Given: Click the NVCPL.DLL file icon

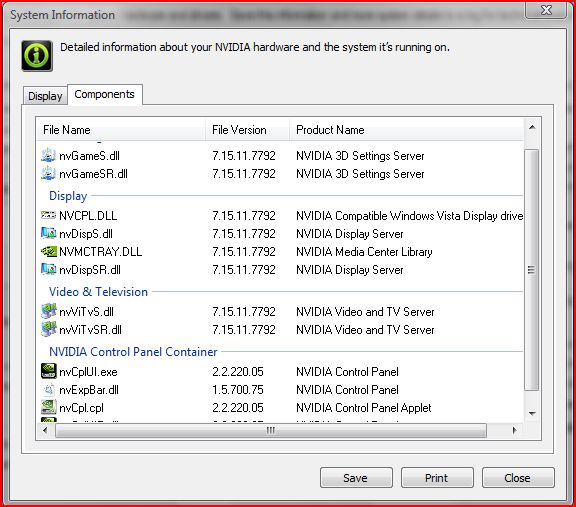Looking at the screenshot, I should (48, 215).
